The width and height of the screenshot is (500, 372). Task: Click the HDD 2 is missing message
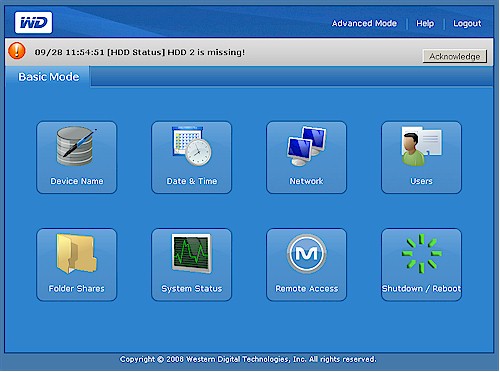140,52
